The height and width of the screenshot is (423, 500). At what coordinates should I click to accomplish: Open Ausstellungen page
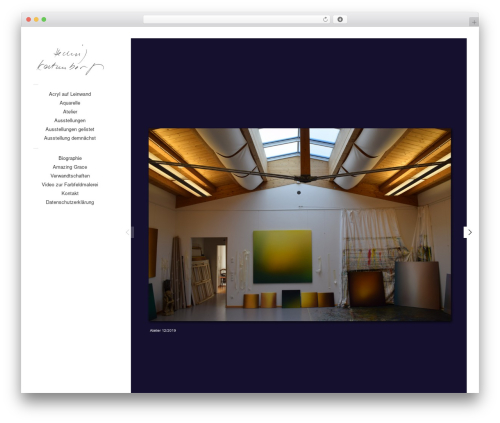70,120
